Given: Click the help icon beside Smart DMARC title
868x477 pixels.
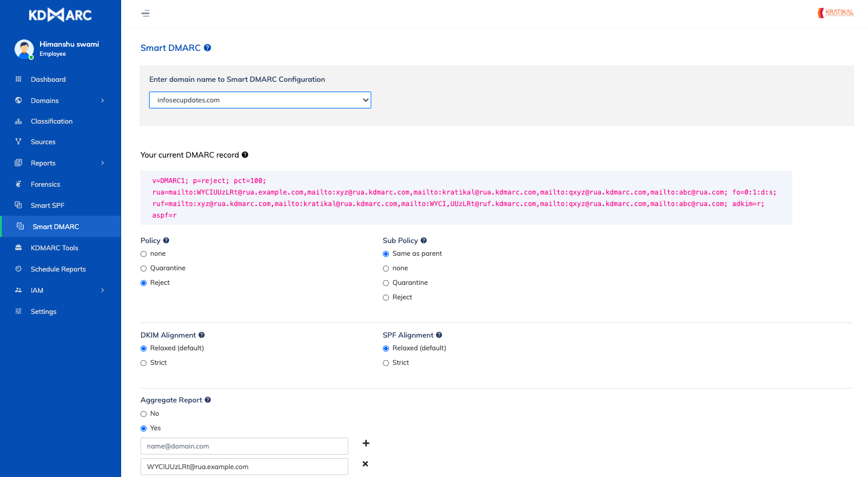Looking at the screenshot, I should (208, 48).
